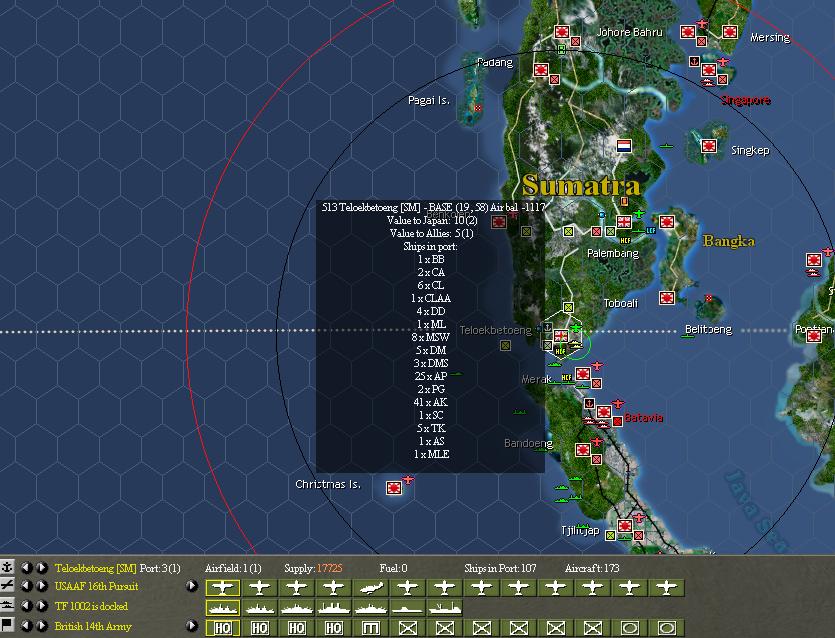Click the Aircraft: 173 readout
Screen dimensions: 835x638
[592, 568]
